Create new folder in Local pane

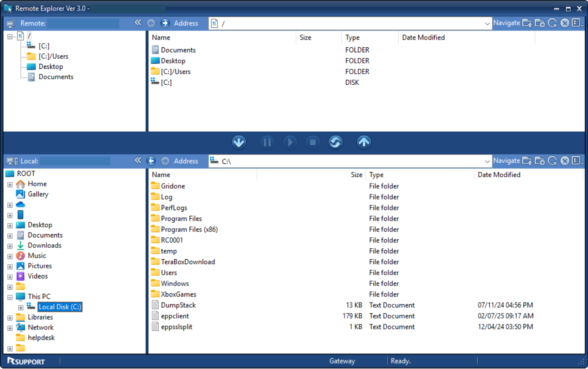(x=540, y=161)
